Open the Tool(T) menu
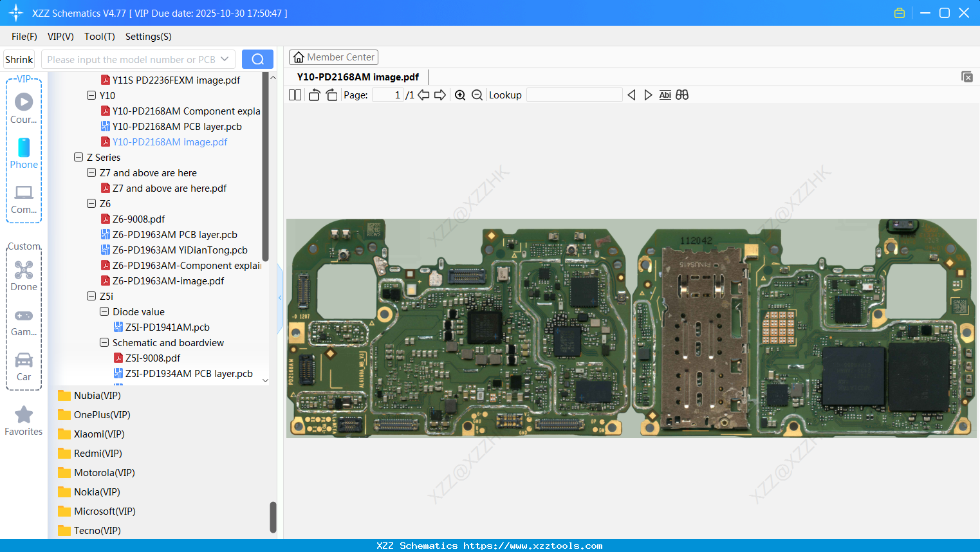The image size is (980, 552). coord(99,37)
